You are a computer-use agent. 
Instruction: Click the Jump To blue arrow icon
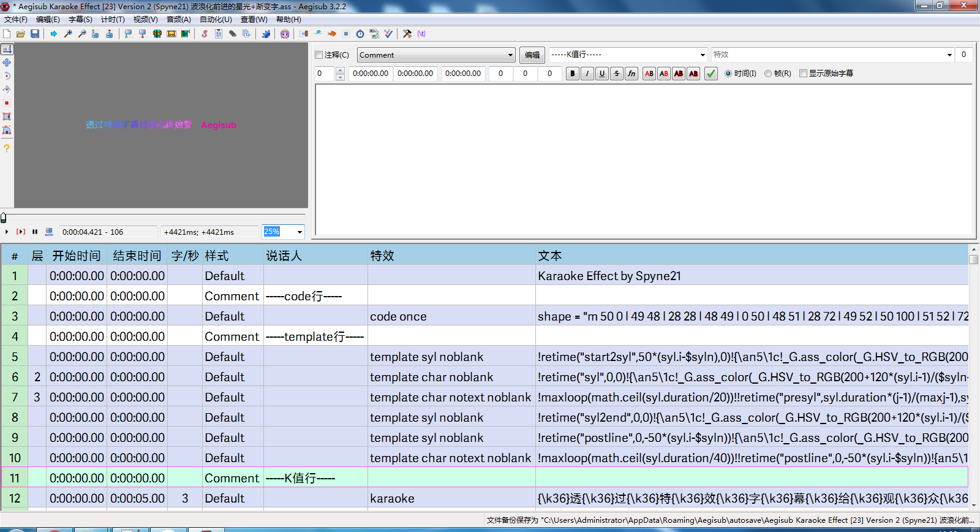(54, 34)
